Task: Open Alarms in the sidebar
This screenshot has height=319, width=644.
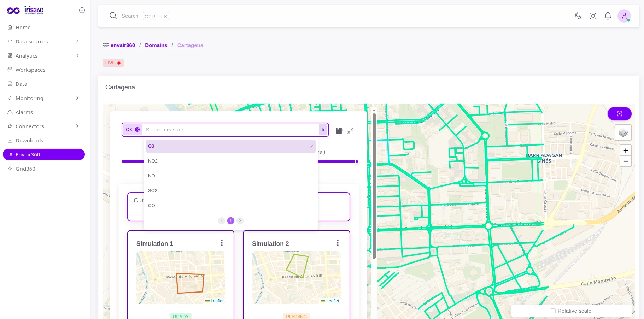Action: [x=43, y=112]
